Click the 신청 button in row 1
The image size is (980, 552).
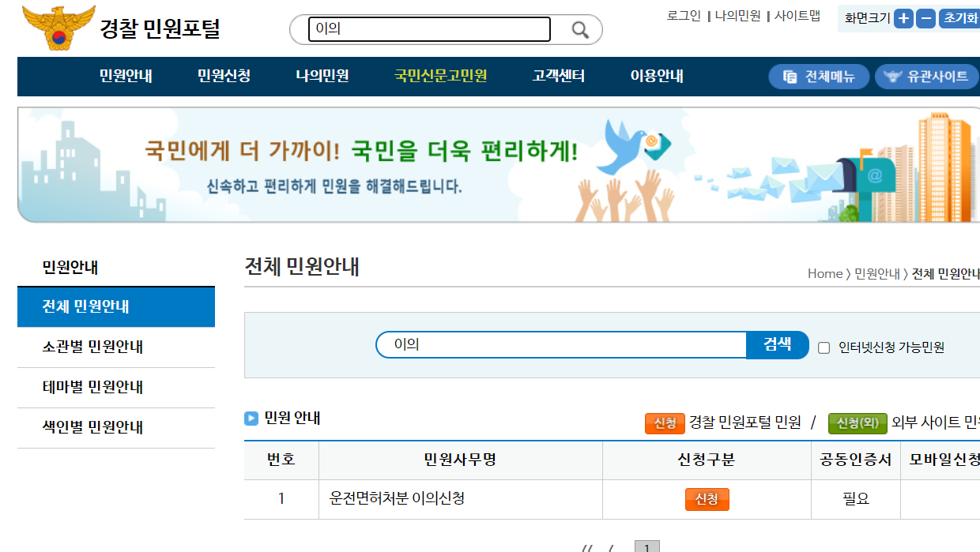point(707,499)
